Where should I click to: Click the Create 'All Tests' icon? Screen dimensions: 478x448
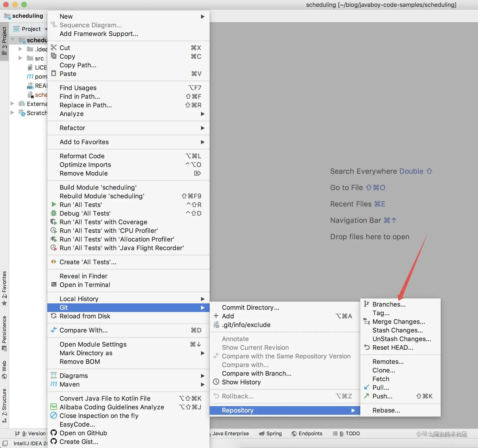(54, 261)
